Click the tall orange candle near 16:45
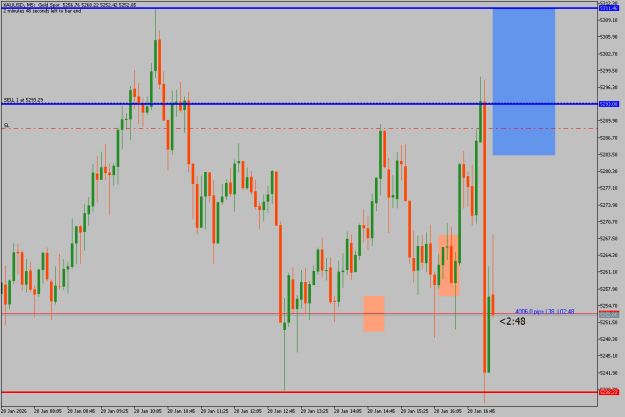 tap(485, 238)
